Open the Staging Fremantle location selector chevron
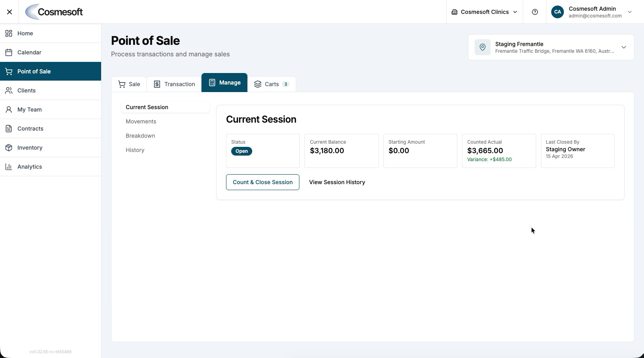Viewport: 644px width, 358px height. pos(624,47)
